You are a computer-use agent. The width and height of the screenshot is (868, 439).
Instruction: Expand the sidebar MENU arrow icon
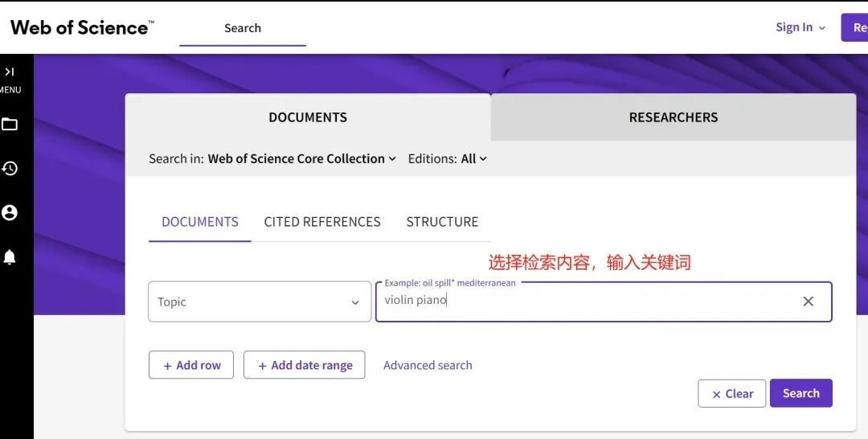10,72
